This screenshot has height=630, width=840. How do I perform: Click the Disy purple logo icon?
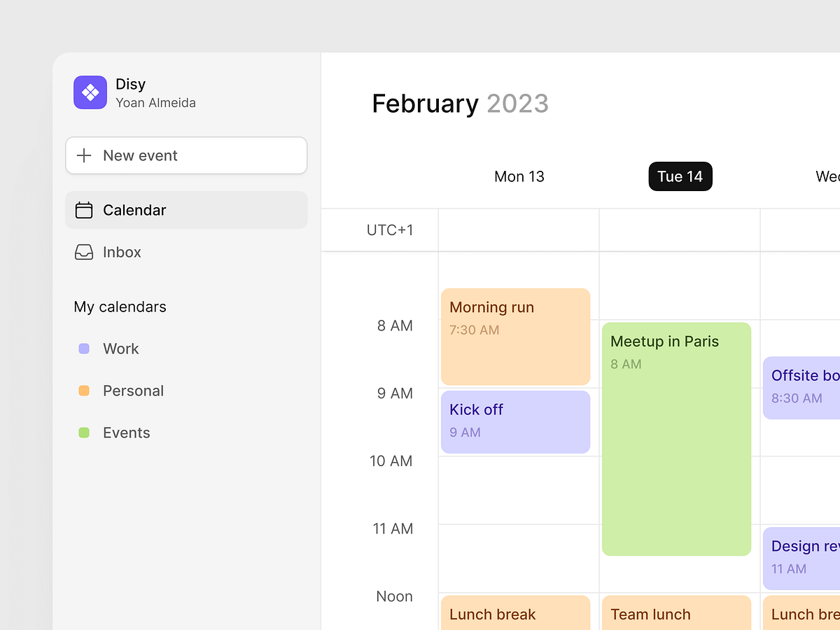point(90,92)
